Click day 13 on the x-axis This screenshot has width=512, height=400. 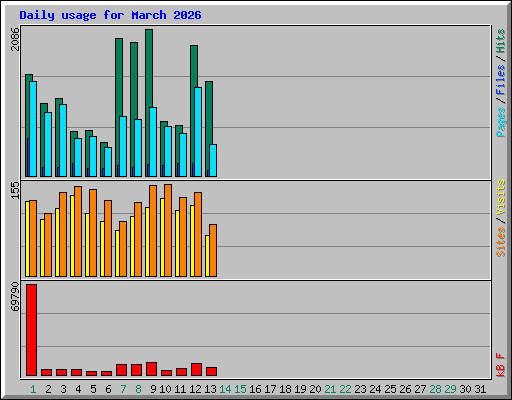(x=210, y=389)
